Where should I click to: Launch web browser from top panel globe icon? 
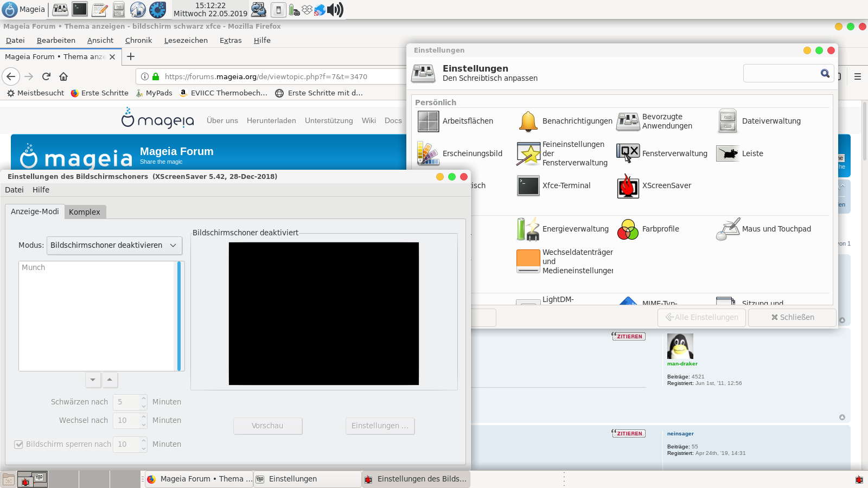coord(138,9)
